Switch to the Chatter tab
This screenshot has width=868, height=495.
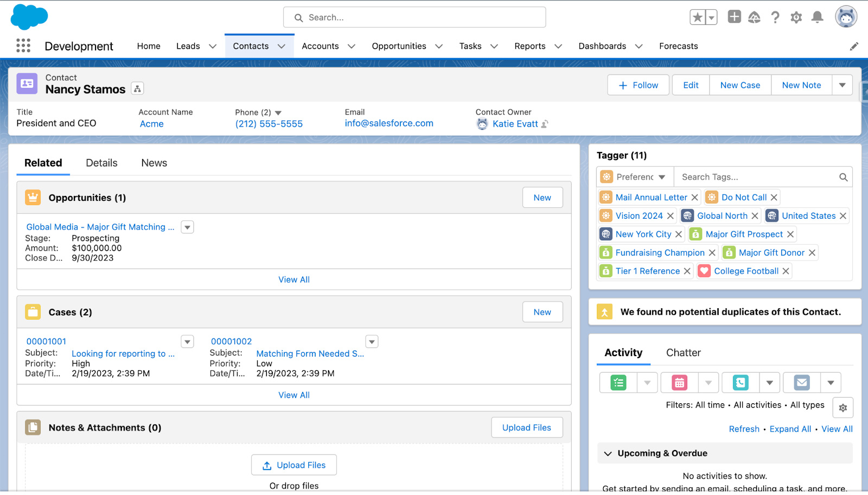tap(683, 353)
